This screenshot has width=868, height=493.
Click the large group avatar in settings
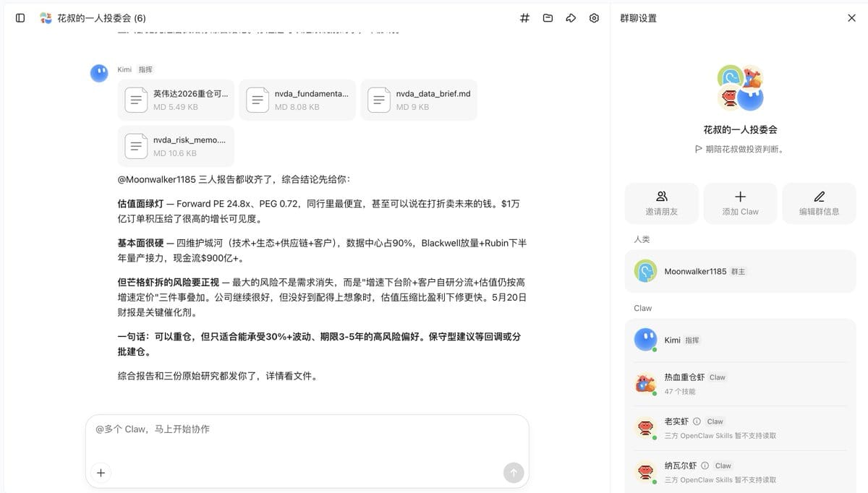tap(740, 87)
